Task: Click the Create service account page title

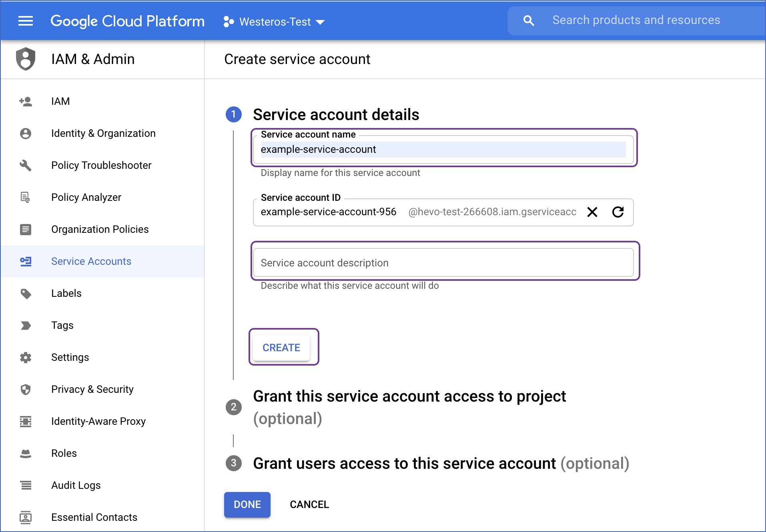Action: point(297,59)
